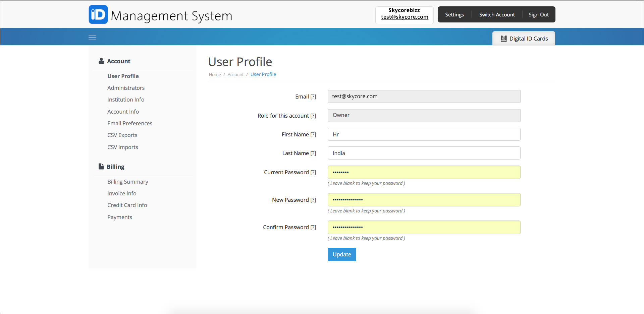The height and width of the screenshot is (314, 644).
Task: Open Payments page
Action: click(x=120, y=217)
